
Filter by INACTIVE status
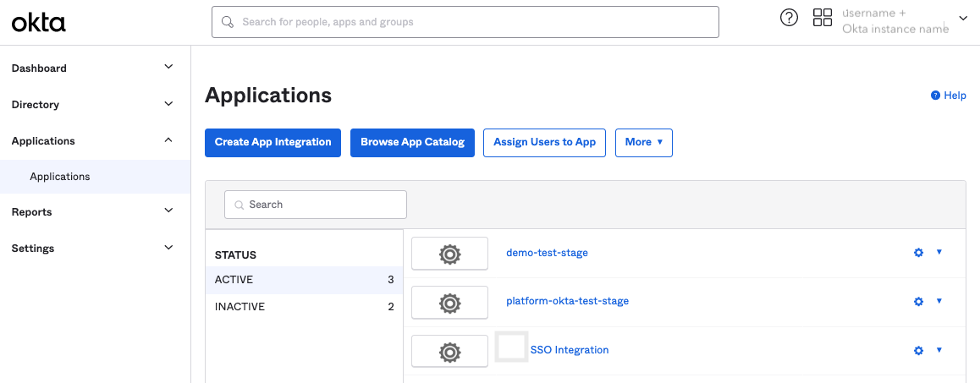[304, 307]
